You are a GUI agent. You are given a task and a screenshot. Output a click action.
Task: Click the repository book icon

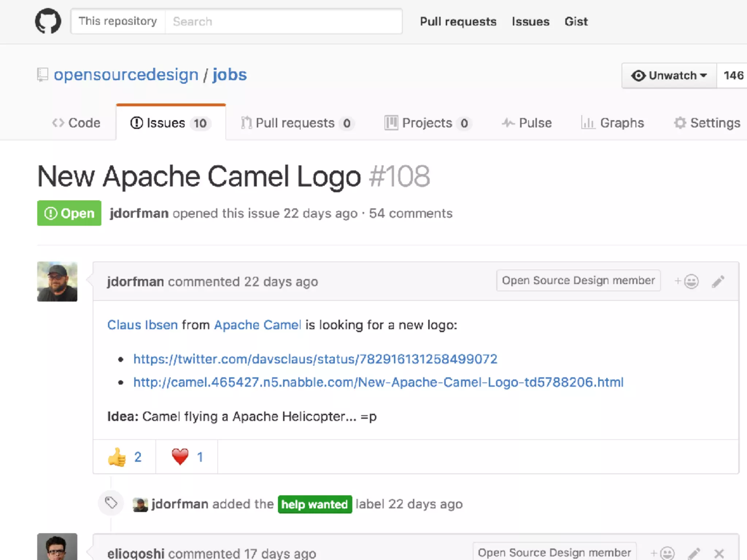coord(43,75)
